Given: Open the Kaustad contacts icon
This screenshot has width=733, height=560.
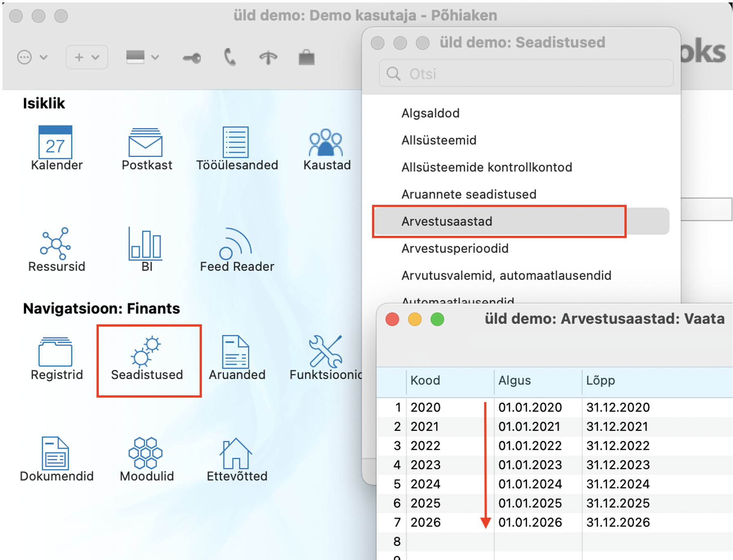Looking at the screenshot, I should [x=326, y=143].
